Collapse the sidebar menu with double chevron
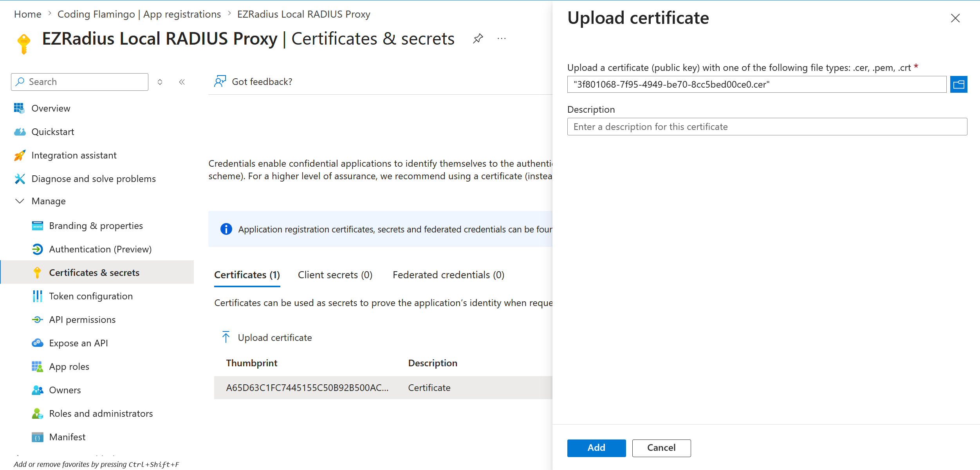980x470 pixels. pyautogui.click(x=182, y=82)
